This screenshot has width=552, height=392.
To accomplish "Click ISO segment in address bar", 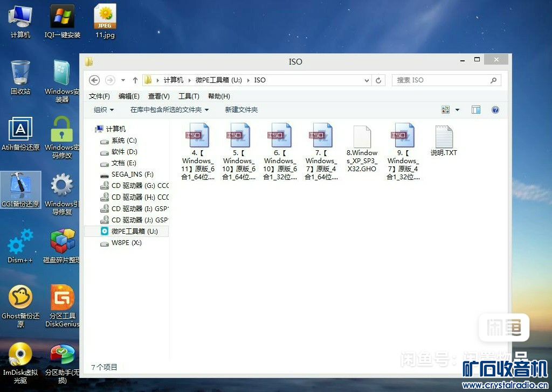I will [x=260, y=80].
